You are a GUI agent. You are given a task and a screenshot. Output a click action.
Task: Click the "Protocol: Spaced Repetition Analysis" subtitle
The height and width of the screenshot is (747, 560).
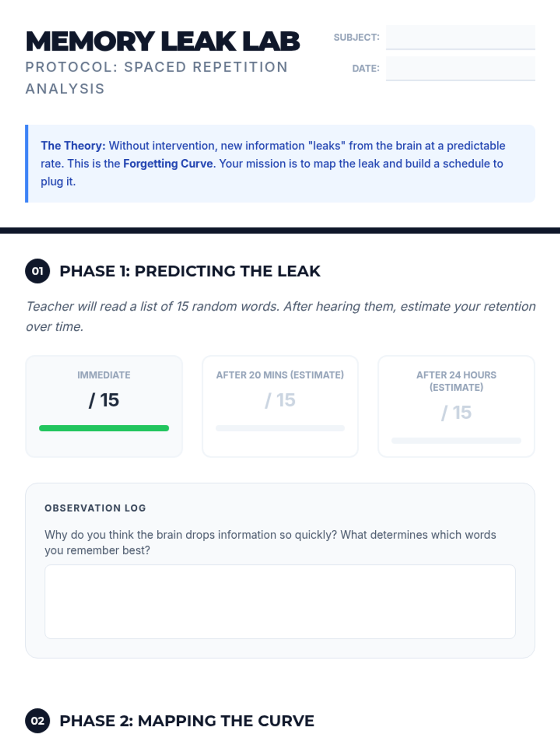[x=156, y=78]
